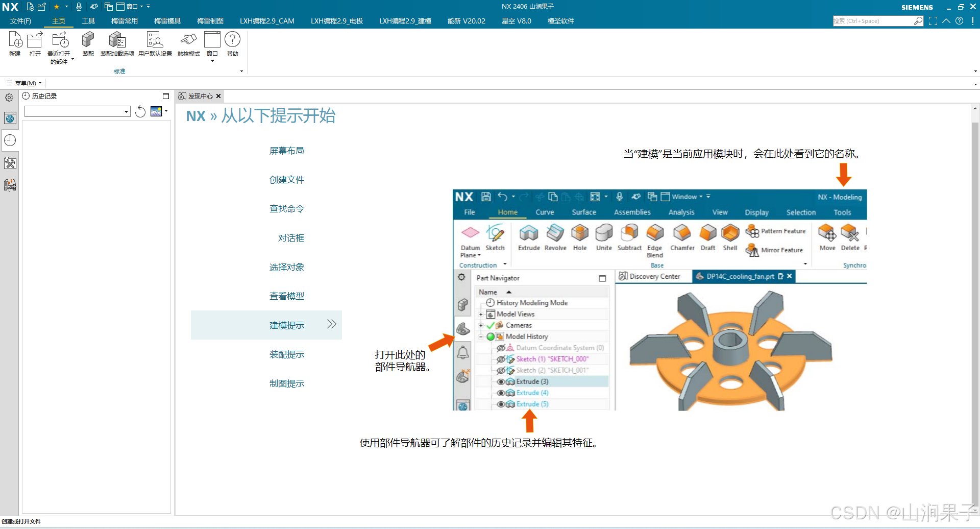
Task: Click the New file icon in quick access toolbar
Action: 31,7
